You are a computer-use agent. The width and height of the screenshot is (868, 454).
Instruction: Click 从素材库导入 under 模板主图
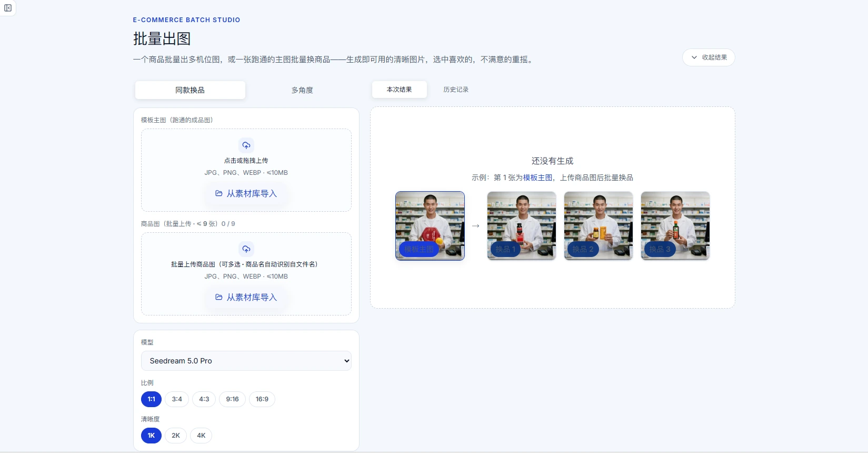(246, 194)
